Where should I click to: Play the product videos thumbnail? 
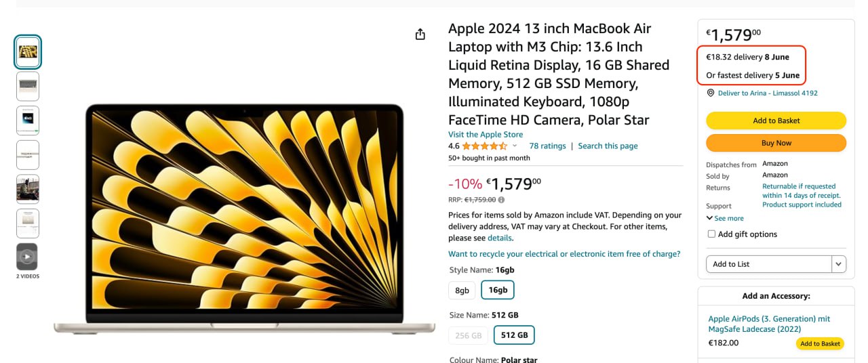tap(28, 257)
